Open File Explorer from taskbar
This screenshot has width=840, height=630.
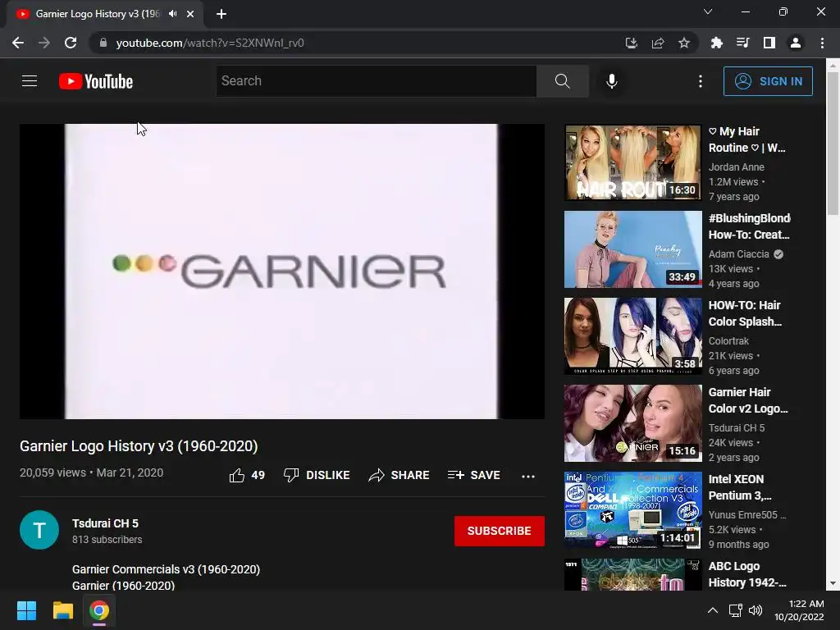click(x=62, y=610)
